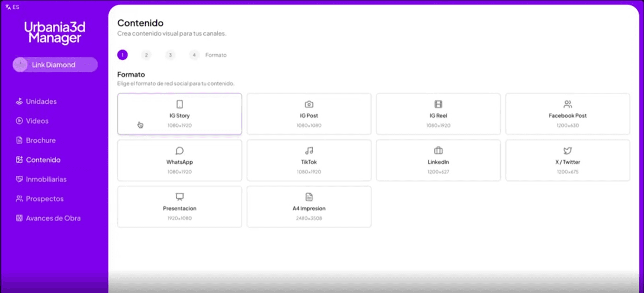Click the document icon on A4 Impresion card
644x293 pixels.
309,197
